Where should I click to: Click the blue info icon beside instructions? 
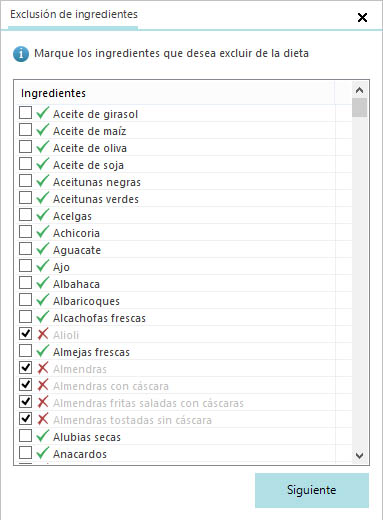tap(21, 54)
